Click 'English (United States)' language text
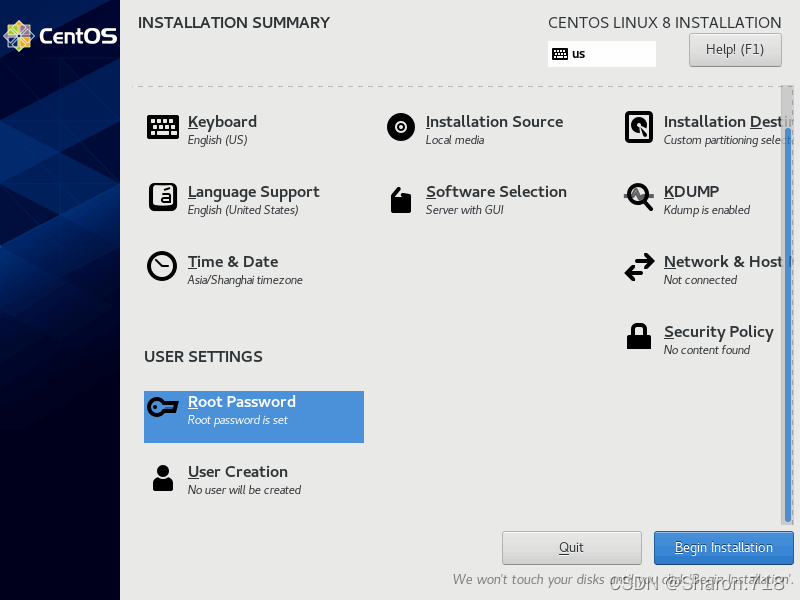The image size is (800, 600). coord(243,210)
